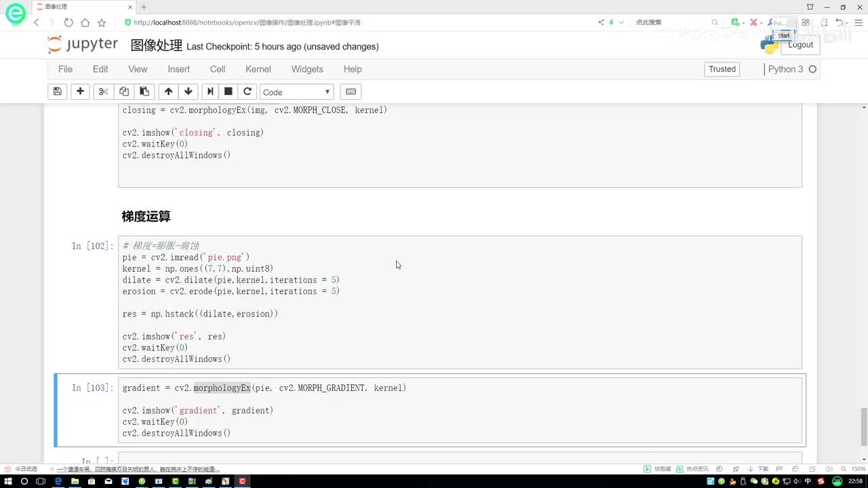Select code cell In [102]
Screen dimensions: 868x488
tap(460, 302)
